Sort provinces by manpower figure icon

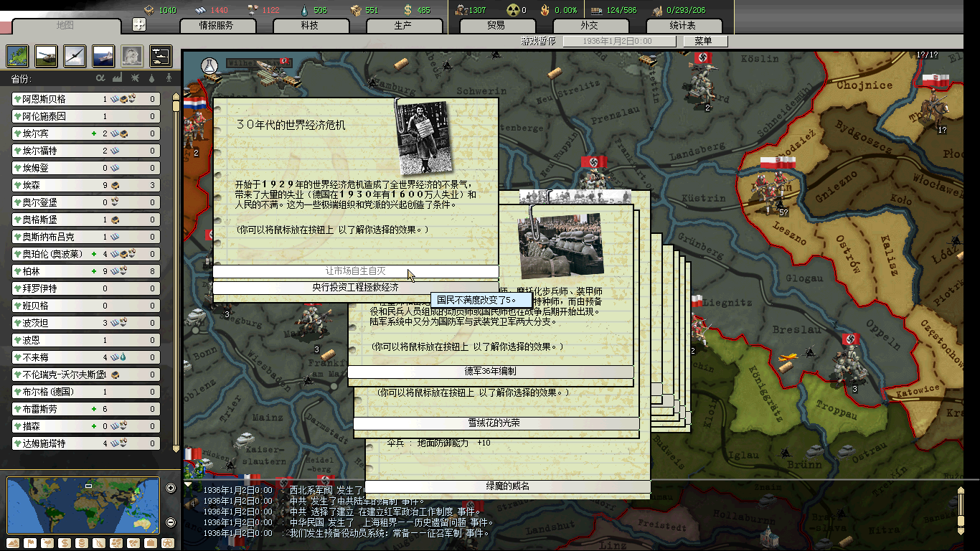click(x=169, y=78)
